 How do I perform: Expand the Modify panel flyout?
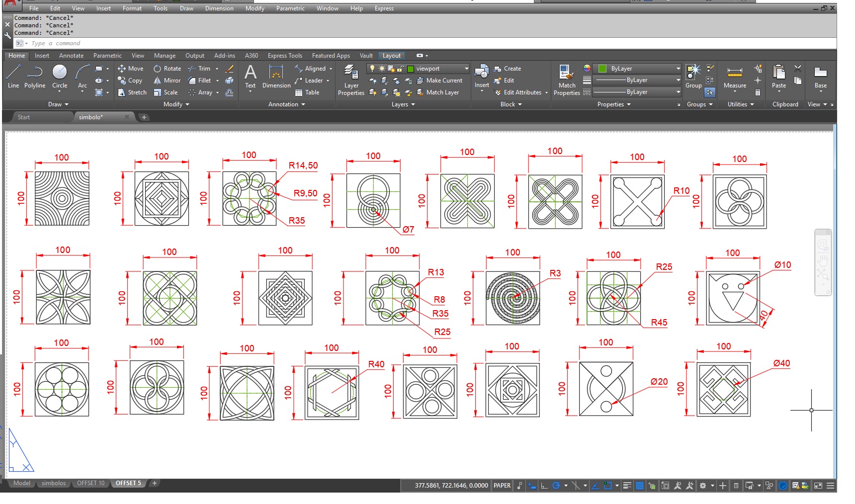click(x=176, y=104)
